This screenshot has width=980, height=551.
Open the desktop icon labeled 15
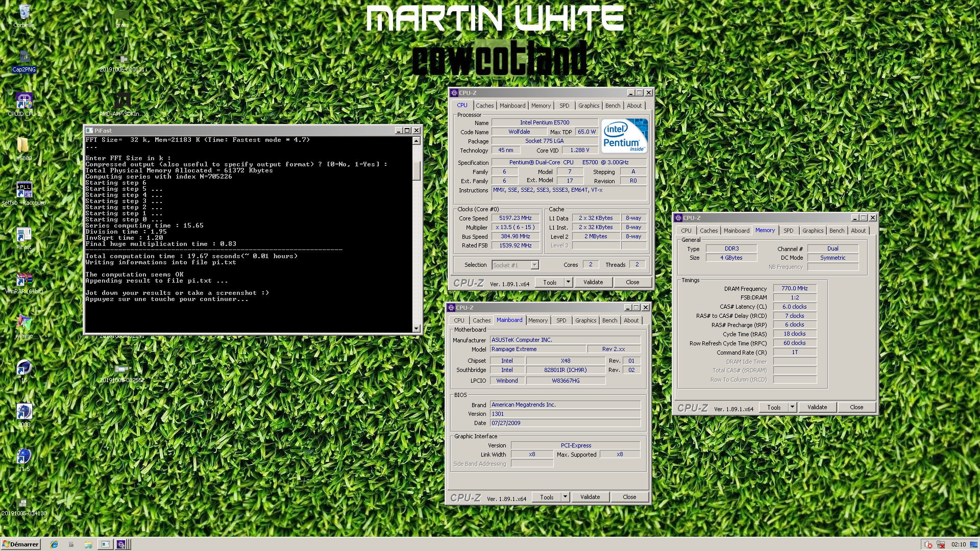coord(24,371)
